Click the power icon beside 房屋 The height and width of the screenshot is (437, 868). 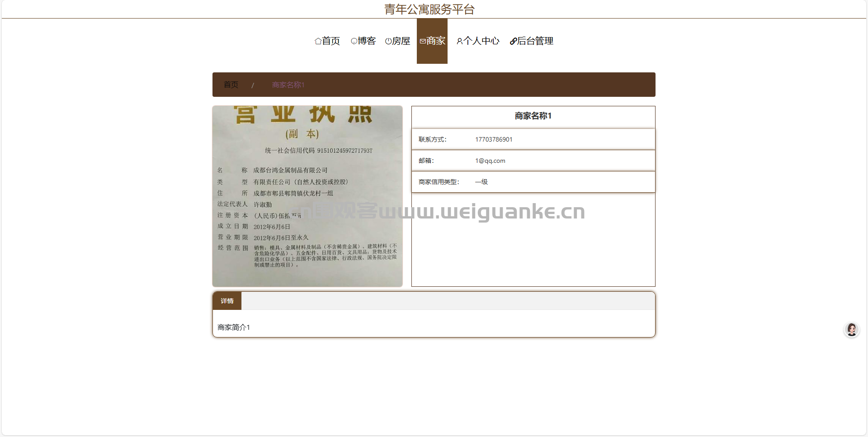pos(388,41)
